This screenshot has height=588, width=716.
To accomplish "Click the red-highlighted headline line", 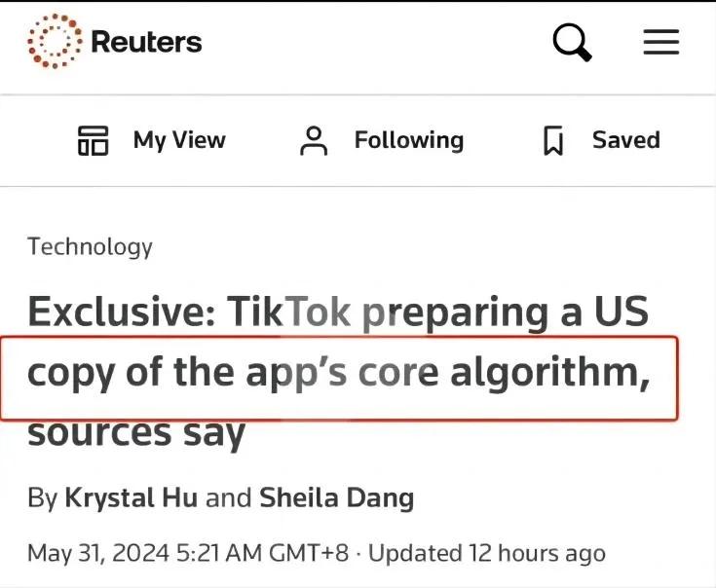I will [338, 375].
